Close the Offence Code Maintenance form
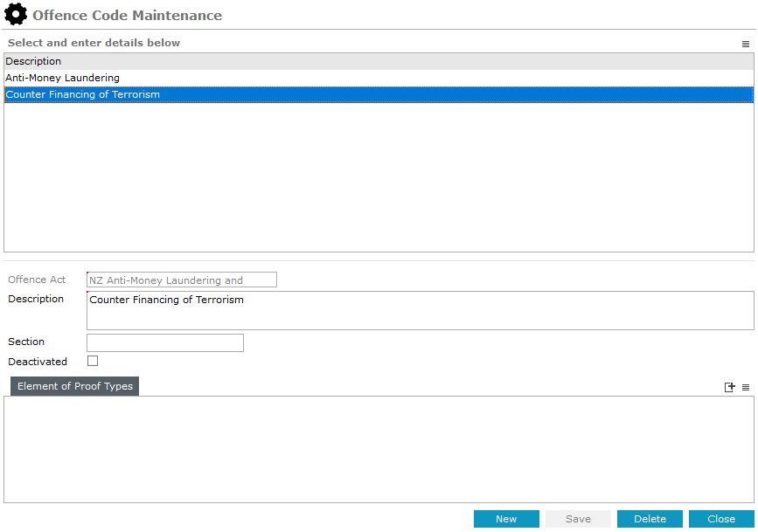758x532 pixels. tap(721, 519)
